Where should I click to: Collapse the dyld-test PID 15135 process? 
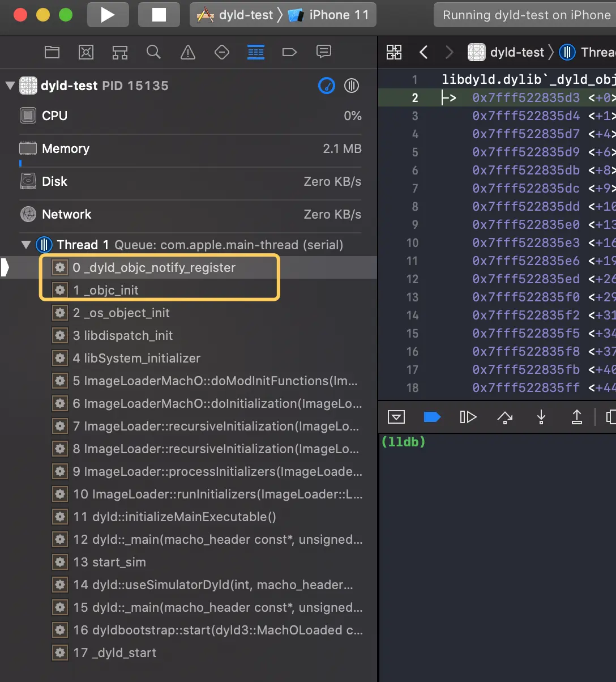10,86
